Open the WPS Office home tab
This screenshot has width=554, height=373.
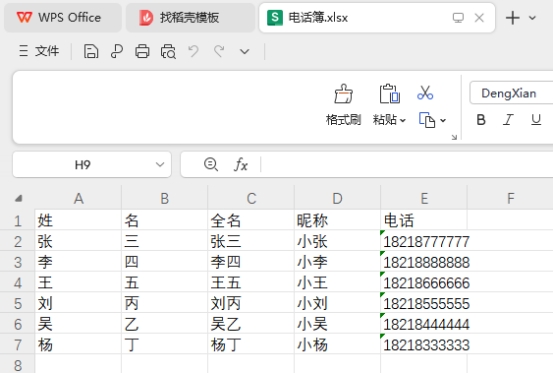pos(63,18)
